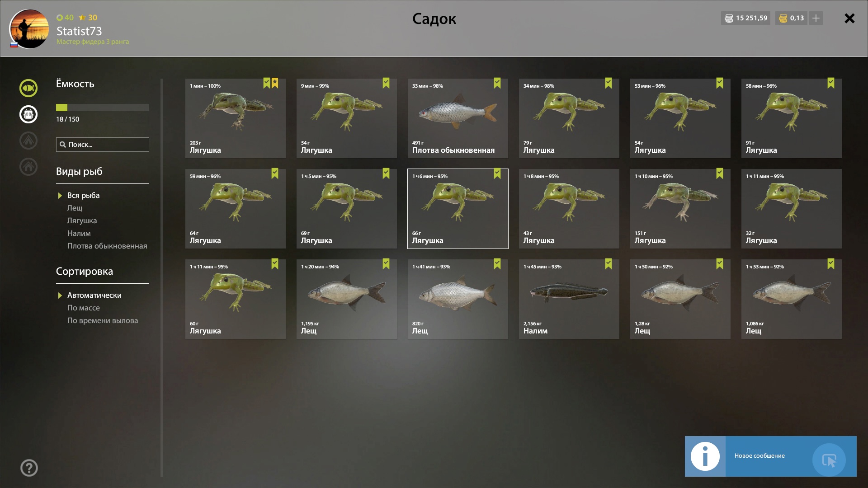Open the new message info icon

705,456
